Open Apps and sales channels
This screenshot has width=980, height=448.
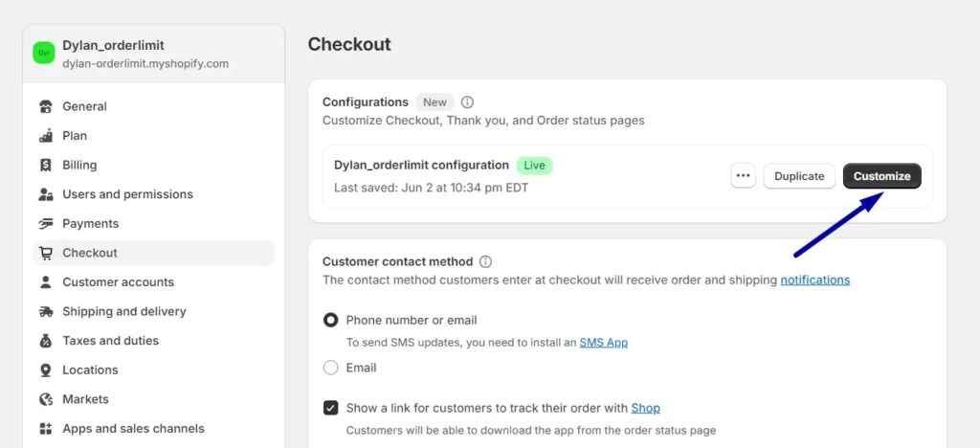153,429
